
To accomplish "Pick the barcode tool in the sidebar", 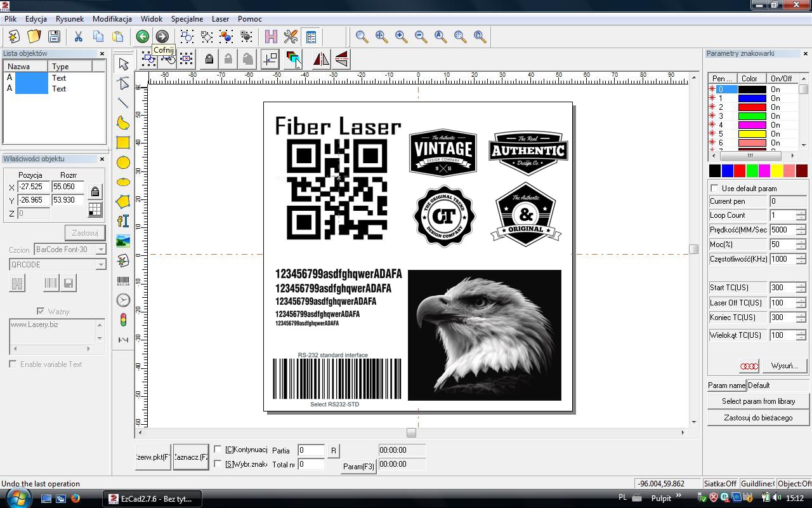I will click(123, 281).
